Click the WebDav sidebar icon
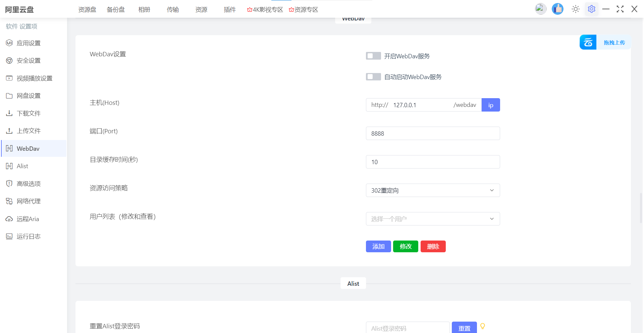This screenshot has width=644, height=333. coord(9,148)
